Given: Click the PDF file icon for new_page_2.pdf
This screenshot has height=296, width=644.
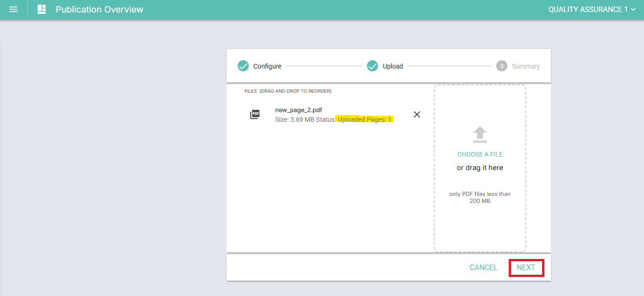Looking at the screenshot, I should tap(255, 114).
